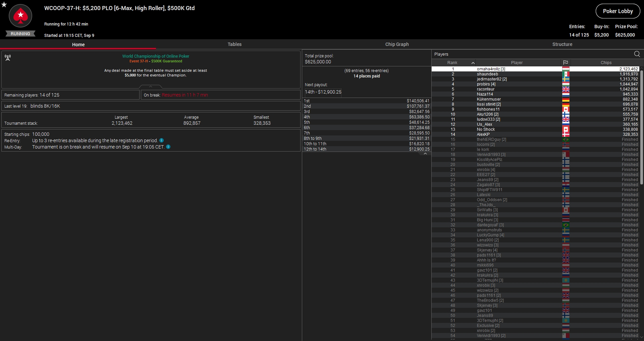Sort by the Player column header
The width and height of the screenshot is (644, 341).
pos(517,63)
